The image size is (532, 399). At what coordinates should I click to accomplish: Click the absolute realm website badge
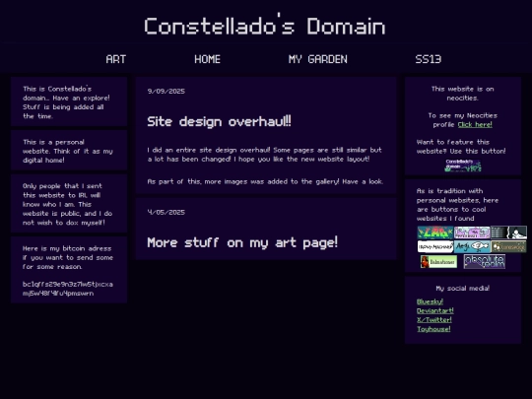click(x=484, y=262)
